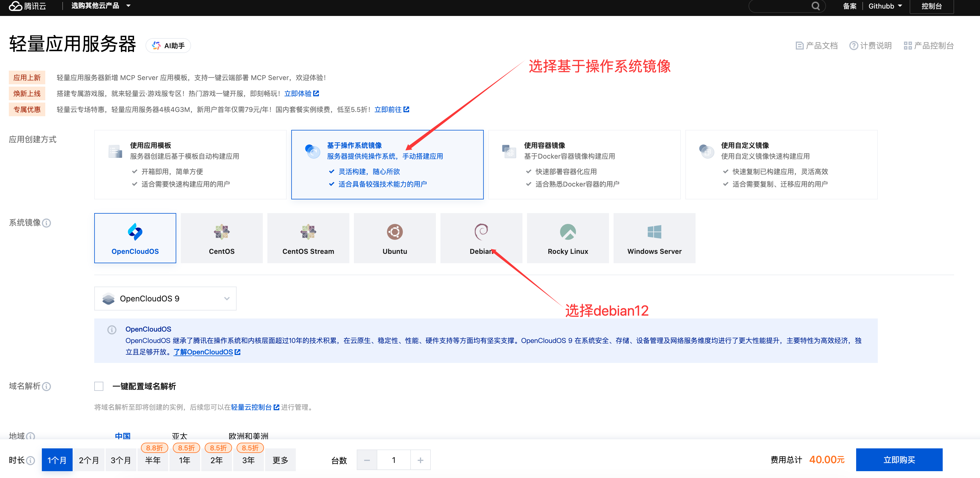Select the 使用应用模板 creation method
980x478 pixels.
[x=190, y=164]
